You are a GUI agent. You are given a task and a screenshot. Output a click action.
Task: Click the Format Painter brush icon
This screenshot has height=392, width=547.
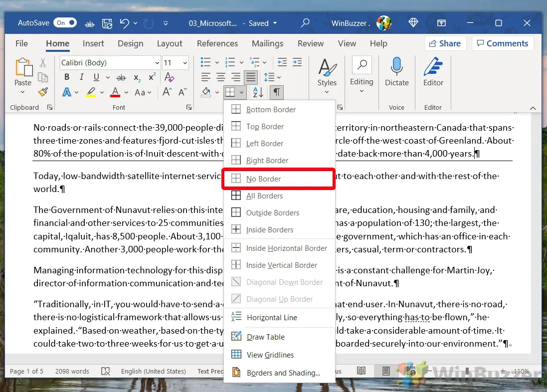pos(43,92)
